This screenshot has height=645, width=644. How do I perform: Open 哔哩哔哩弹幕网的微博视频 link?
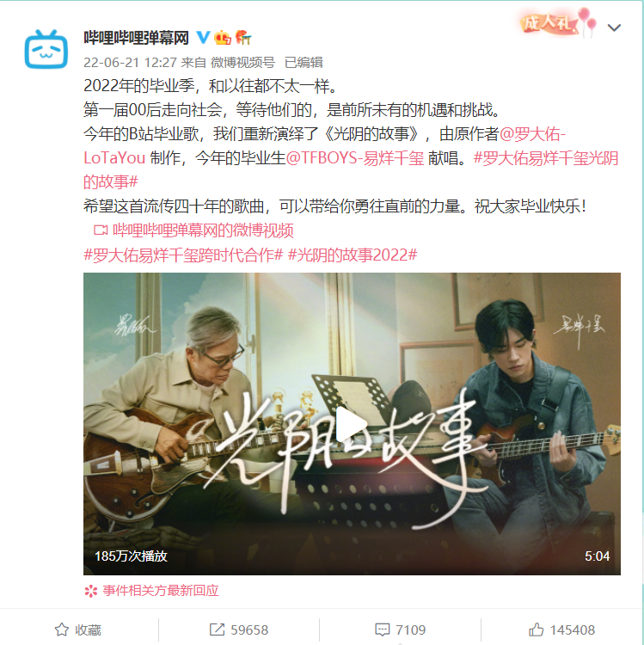click(193, 230)
